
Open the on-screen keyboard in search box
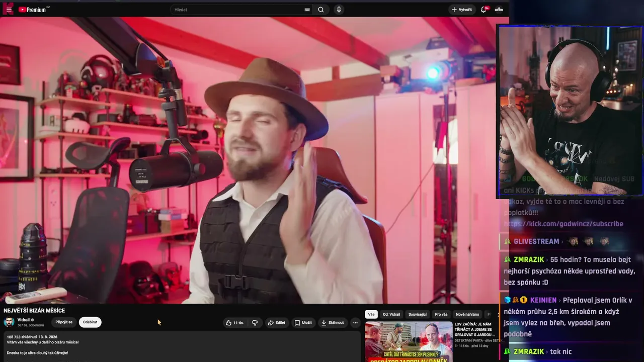pos(307,10)
